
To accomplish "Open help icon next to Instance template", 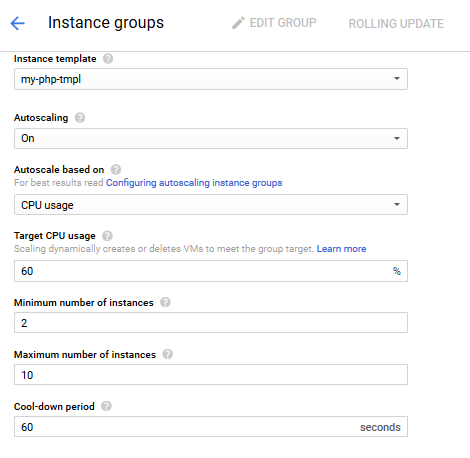I will click(108, 59).
